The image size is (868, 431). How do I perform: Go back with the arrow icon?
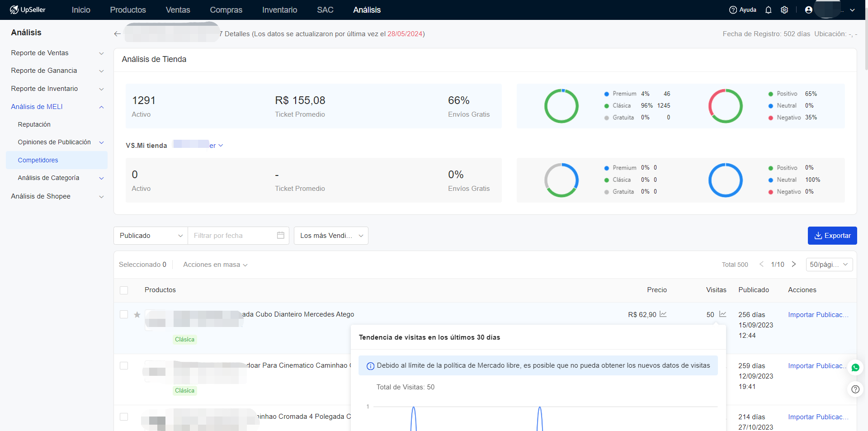[x=118, y=34]
